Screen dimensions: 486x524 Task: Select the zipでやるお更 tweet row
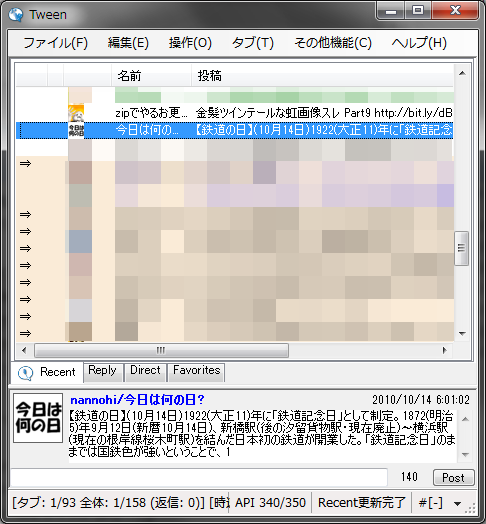(x=235, y=113)
